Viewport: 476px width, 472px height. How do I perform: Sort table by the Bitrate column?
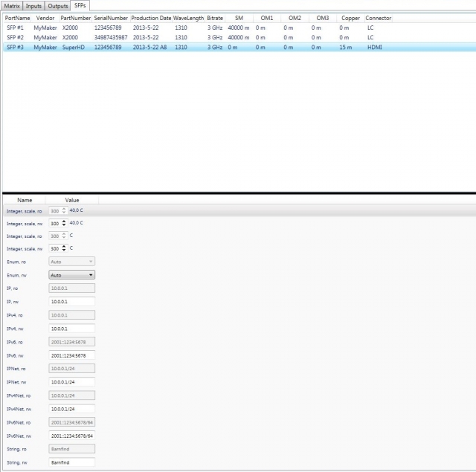tap(214, 18)
